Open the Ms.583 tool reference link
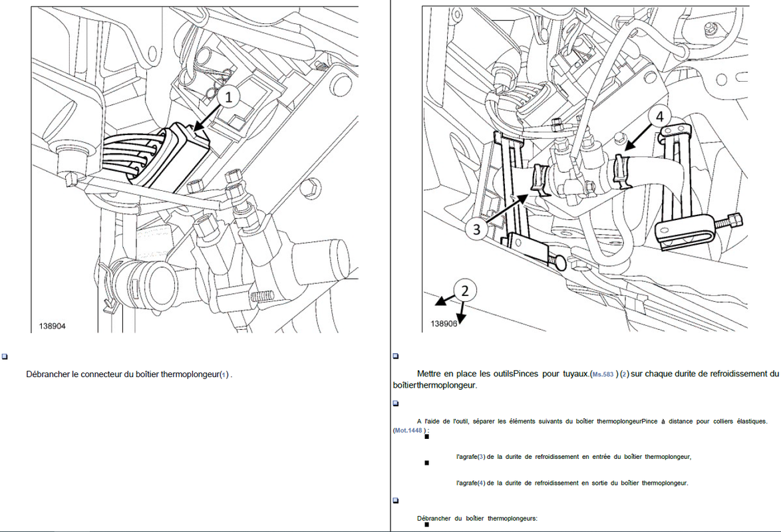 [603, 374]
